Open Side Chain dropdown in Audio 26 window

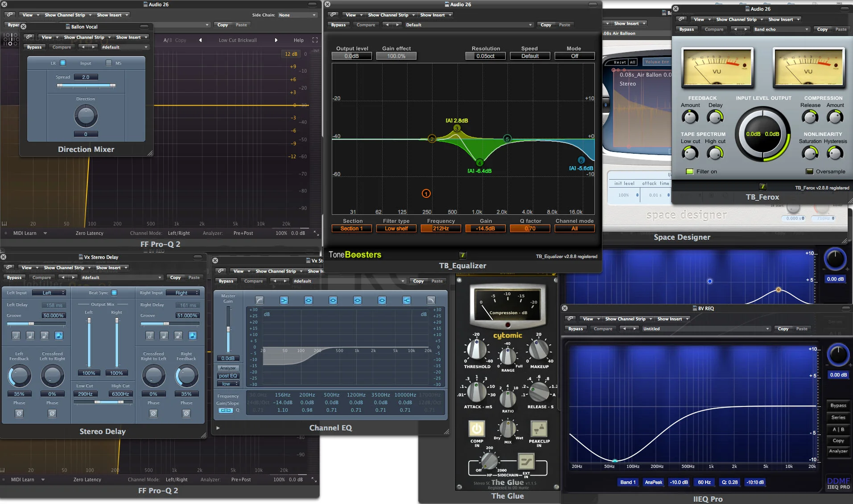pos(297,15)
